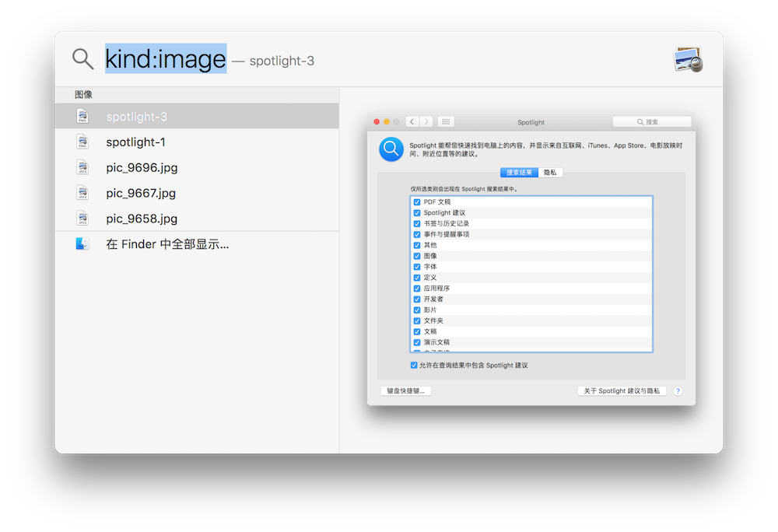Viewport: 778px width, 532px height.
Task: Select pic_9667.jpg in the results list
Action: [140, 193]
